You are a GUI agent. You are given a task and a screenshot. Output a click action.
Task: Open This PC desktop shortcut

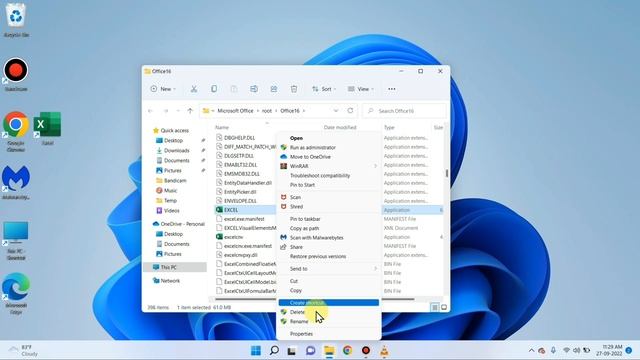pos(16,241)
